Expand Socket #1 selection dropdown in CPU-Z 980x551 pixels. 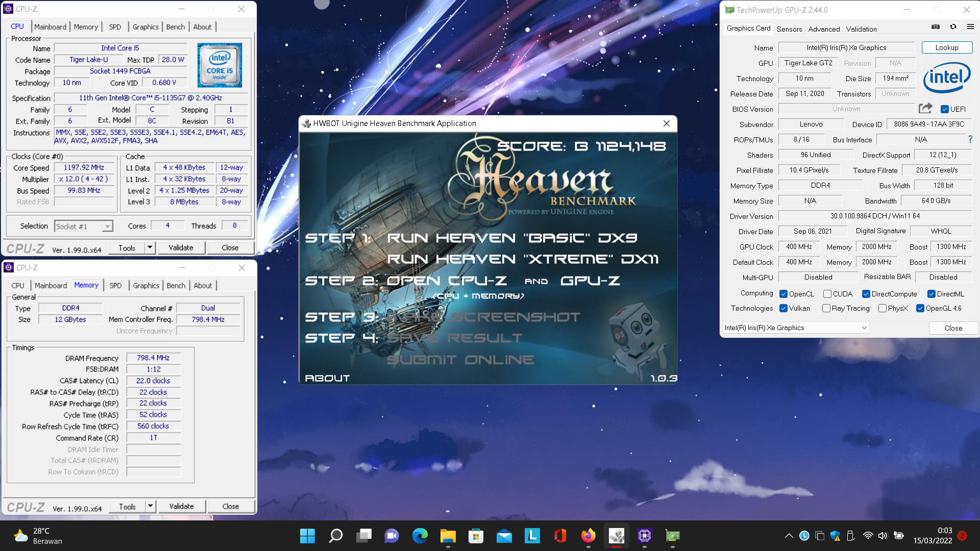(107, 226)
